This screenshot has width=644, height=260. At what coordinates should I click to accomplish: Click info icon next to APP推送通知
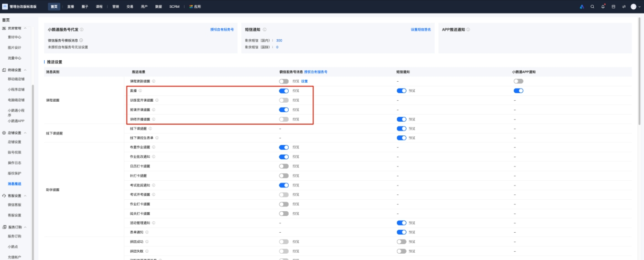468,30
